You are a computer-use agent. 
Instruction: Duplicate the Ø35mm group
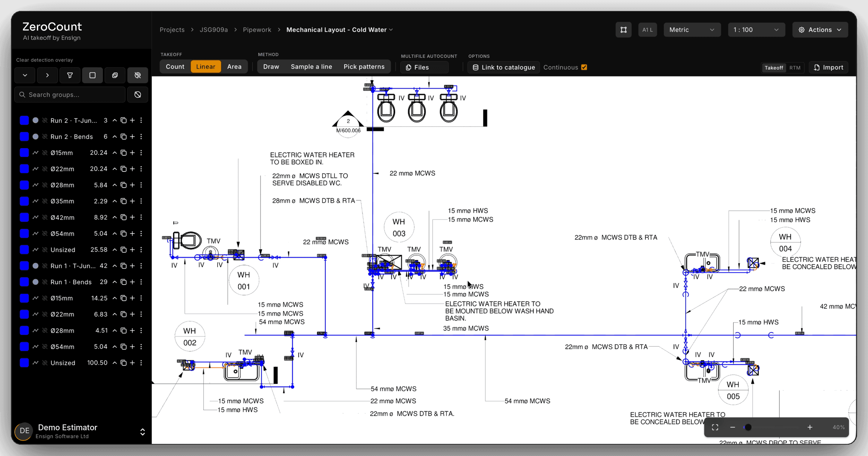pos(123,201)
